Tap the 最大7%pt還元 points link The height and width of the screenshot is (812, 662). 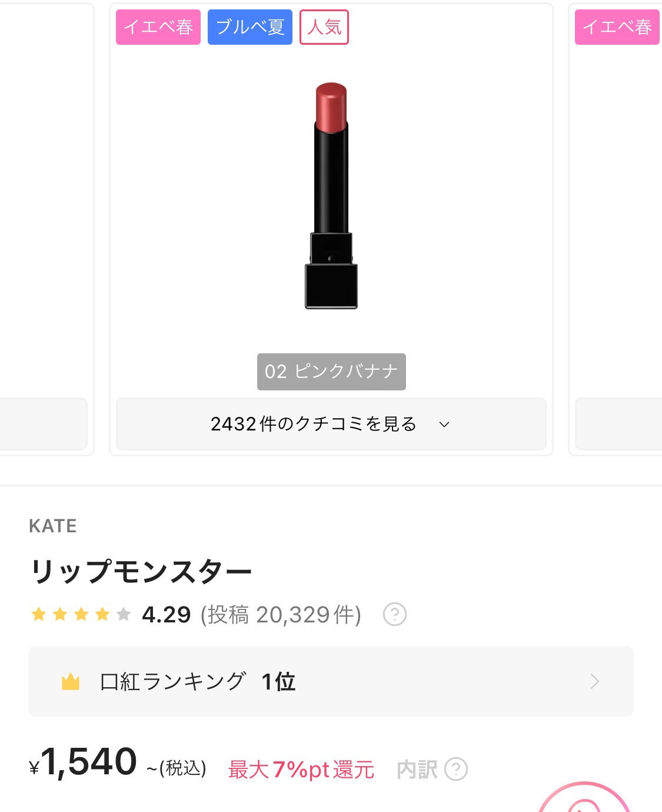(301, 770)
